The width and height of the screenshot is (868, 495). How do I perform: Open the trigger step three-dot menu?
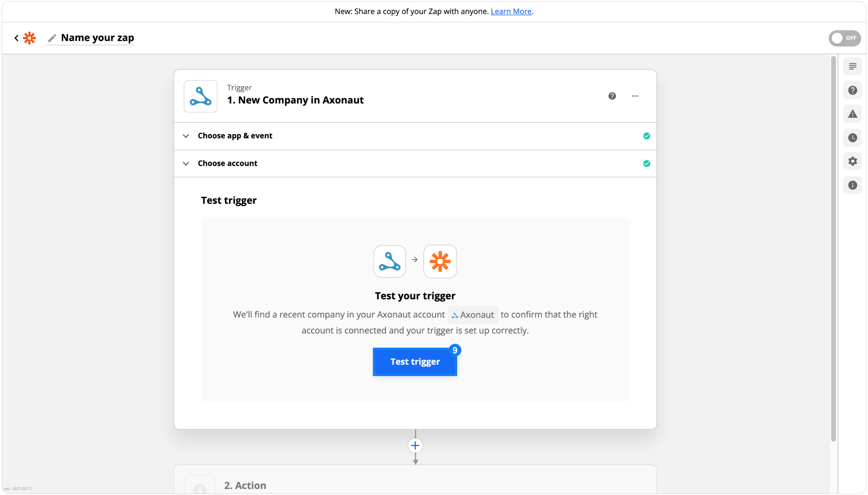[635, 96]
